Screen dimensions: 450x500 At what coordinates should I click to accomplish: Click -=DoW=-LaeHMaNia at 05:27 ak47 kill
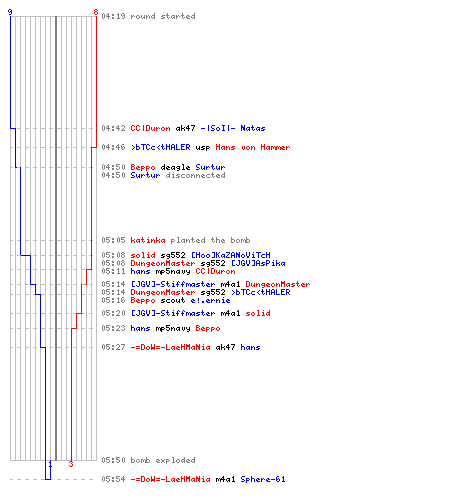[170, 347]
